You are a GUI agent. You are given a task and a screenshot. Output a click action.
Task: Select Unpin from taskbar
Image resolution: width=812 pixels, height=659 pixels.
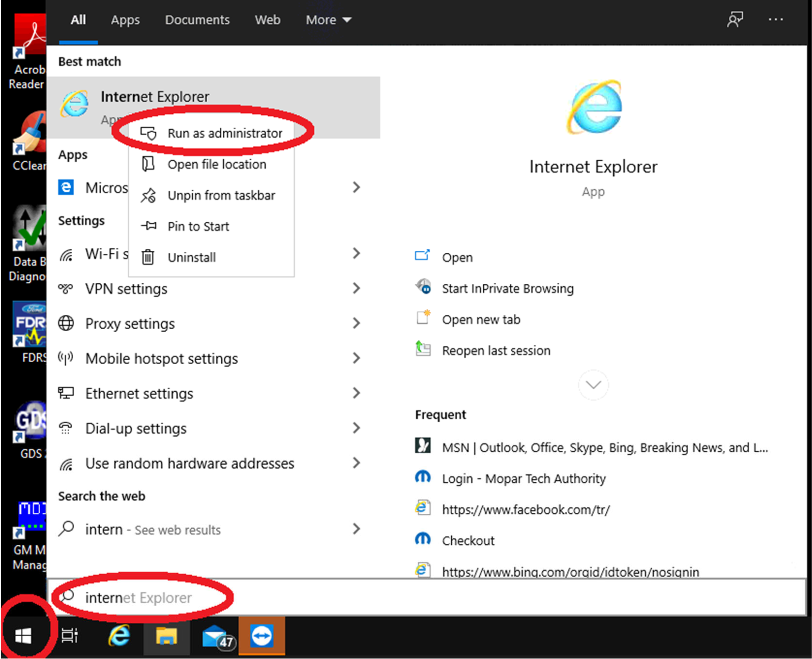[212, 195]
